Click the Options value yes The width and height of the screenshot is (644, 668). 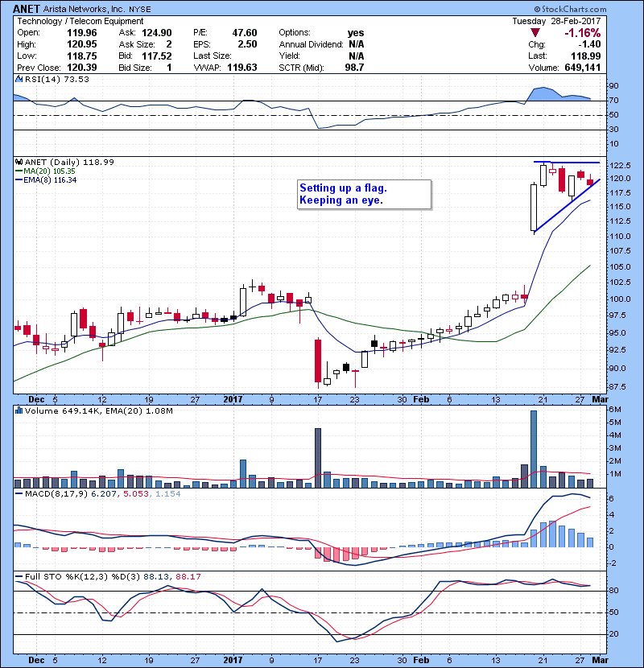click(x=356, y=33)
